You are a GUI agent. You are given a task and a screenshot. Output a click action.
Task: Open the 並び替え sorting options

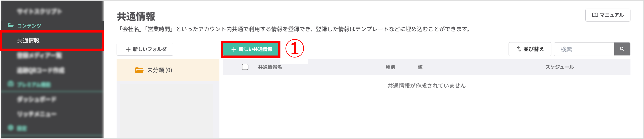529,49
